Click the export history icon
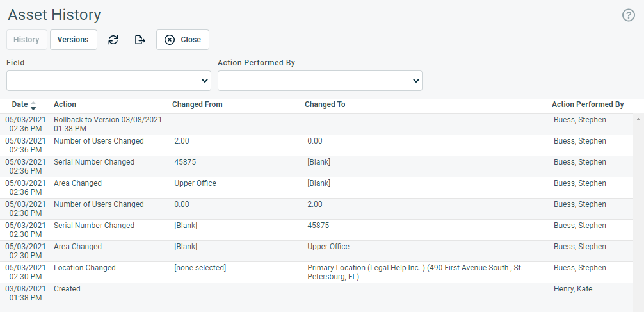 [140, 40]
